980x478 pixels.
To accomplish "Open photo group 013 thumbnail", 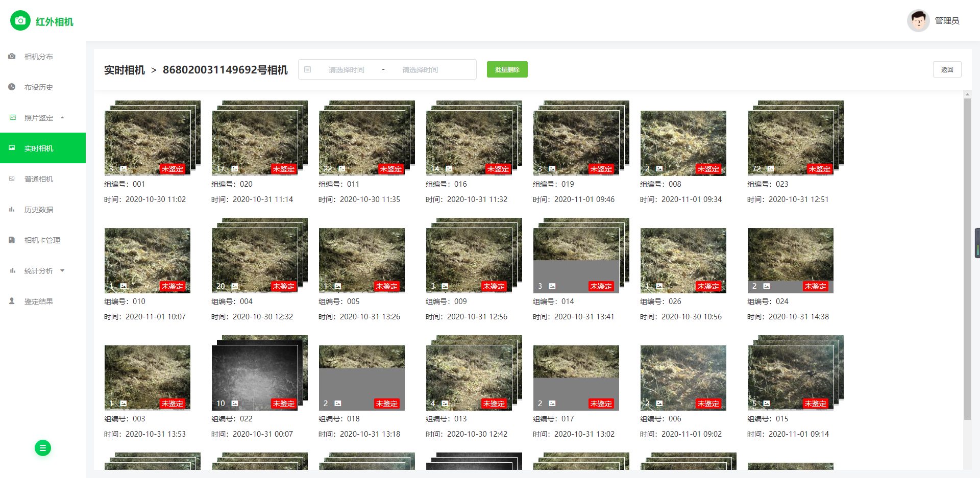I will click(x=469, y=378).
